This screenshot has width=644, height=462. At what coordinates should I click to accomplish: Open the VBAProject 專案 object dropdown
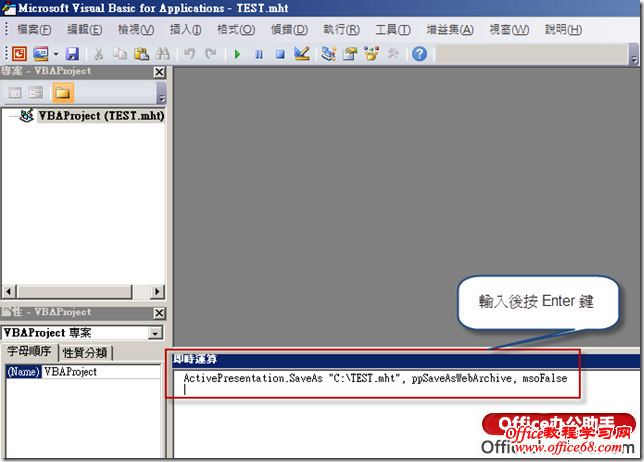point(155,333)
